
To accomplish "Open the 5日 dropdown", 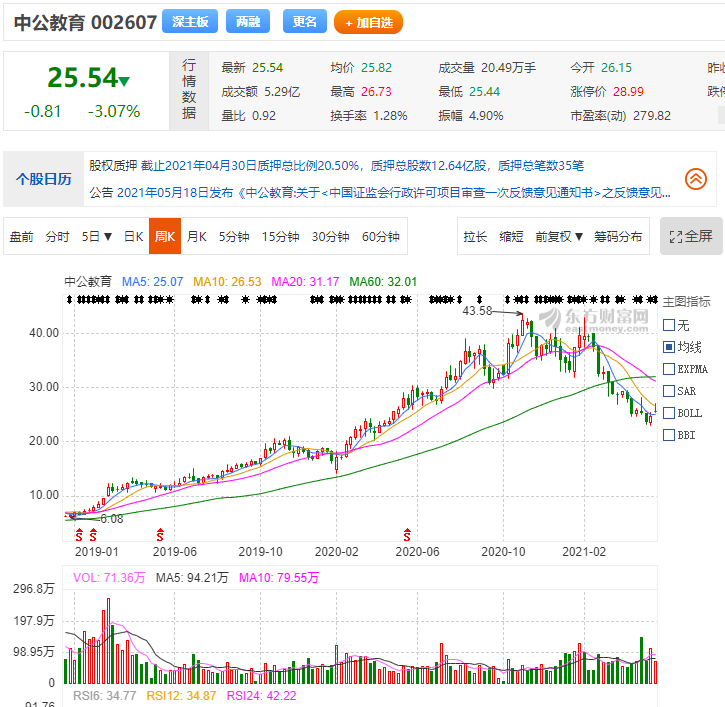I will pos(97,237).
